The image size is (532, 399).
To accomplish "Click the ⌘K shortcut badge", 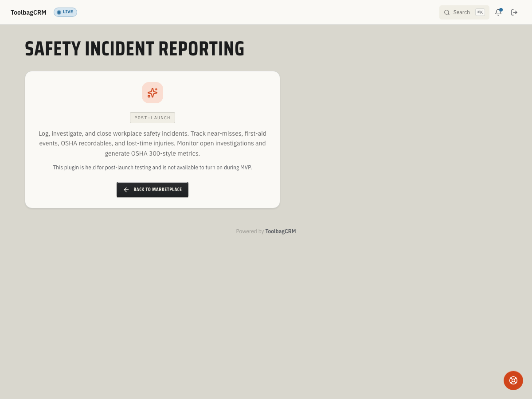I will [480, 12].
